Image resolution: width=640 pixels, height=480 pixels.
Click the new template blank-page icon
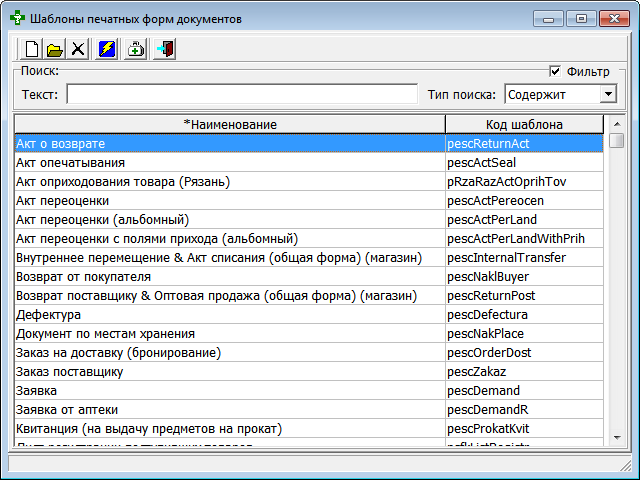pos(31,49)
